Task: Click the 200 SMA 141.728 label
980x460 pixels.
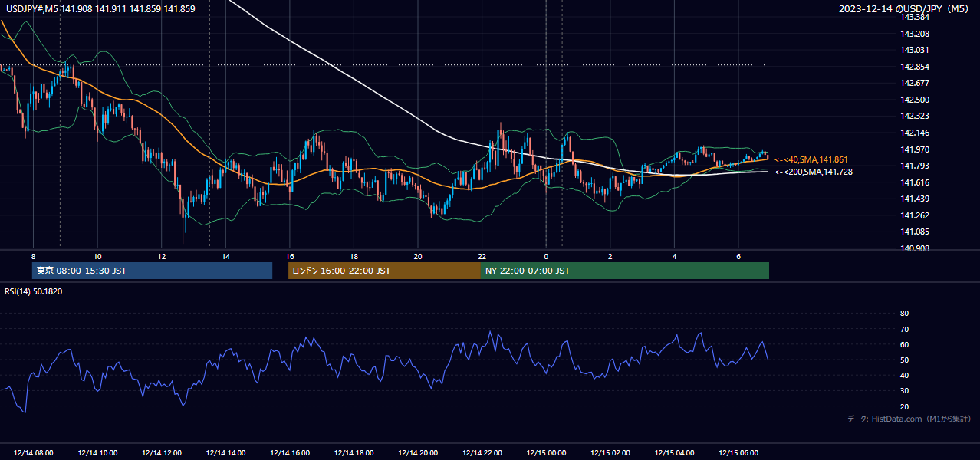Action: point(814,172)
